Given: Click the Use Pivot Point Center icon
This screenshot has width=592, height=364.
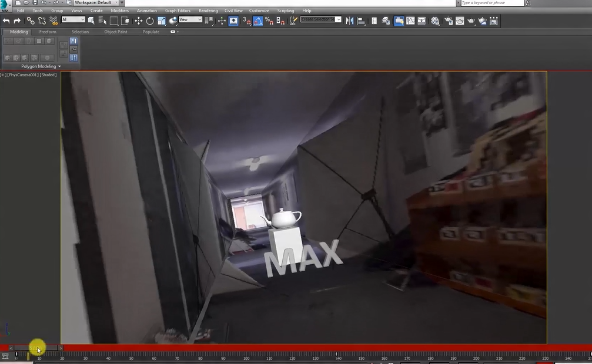Looking at the screenshot, I should pyautogui.click(x=209, y=21).
